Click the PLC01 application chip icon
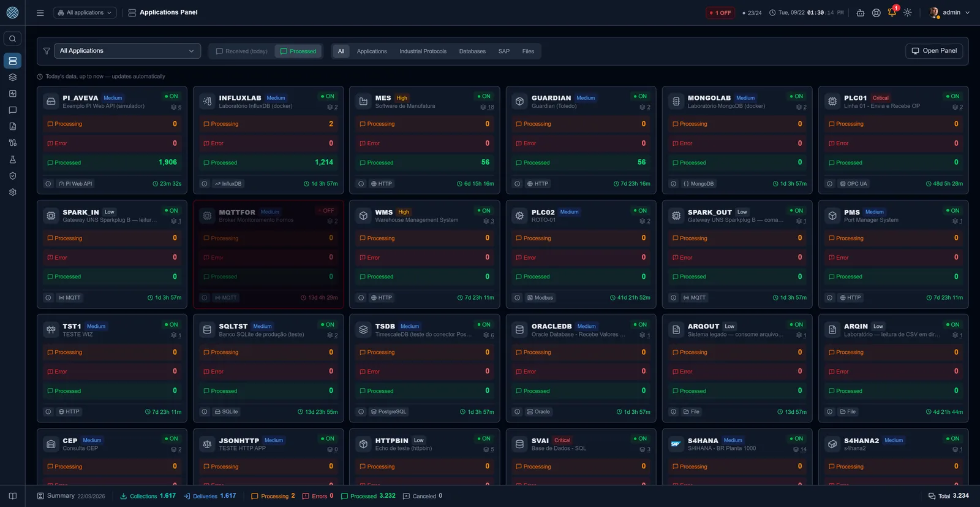Screen dimensions: 980x507 point(832,102)
